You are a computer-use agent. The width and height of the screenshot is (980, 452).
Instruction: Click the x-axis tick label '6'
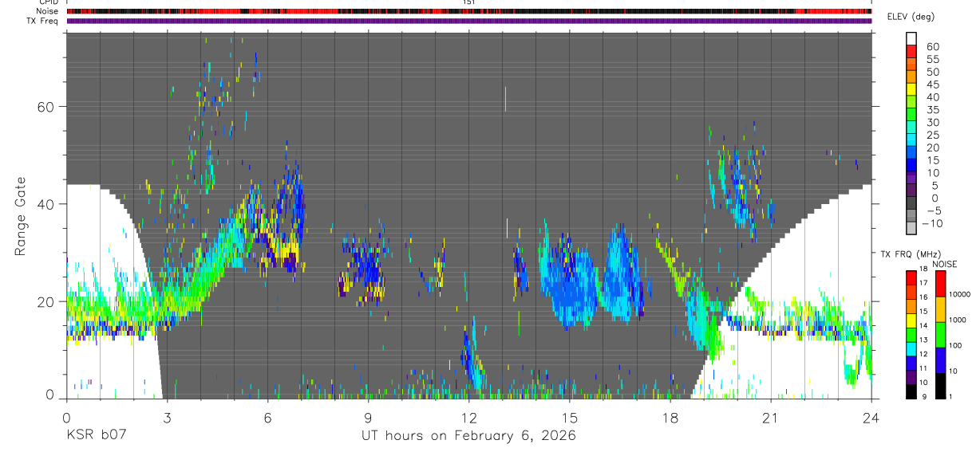pyautogui.click(x=267, y=418)
